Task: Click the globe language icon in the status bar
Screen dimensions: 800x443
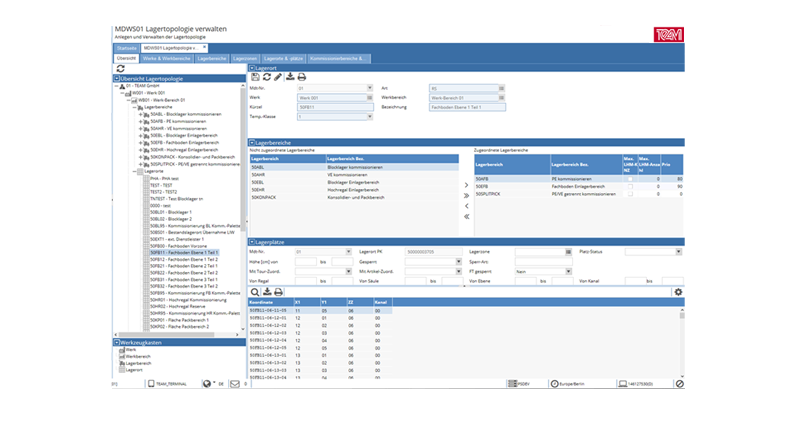Action: pos(207,384)
